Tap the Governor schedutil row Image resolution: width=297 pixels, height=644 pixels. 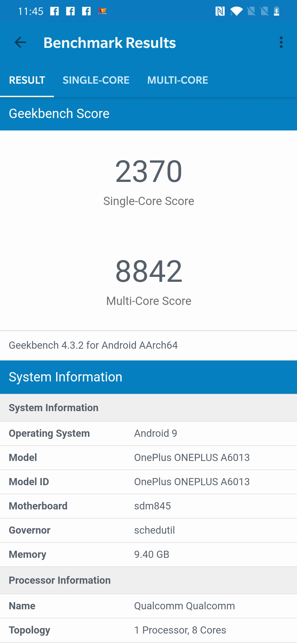148,530
